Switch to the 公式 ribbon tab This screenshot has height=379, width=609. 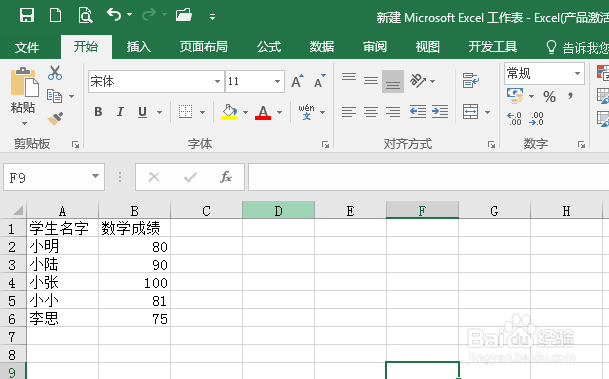pyautogui.click(x=269, y=47)
